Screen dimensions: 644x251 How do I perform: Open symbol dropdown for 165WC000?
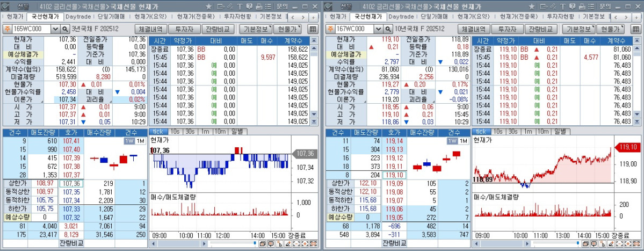coord(56,29)
